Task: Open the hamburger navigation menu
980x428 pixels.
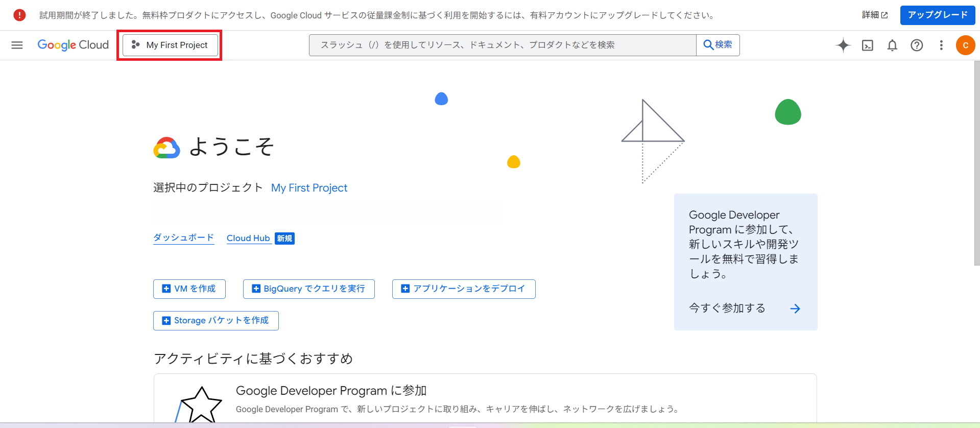Action: coord(17,45)
